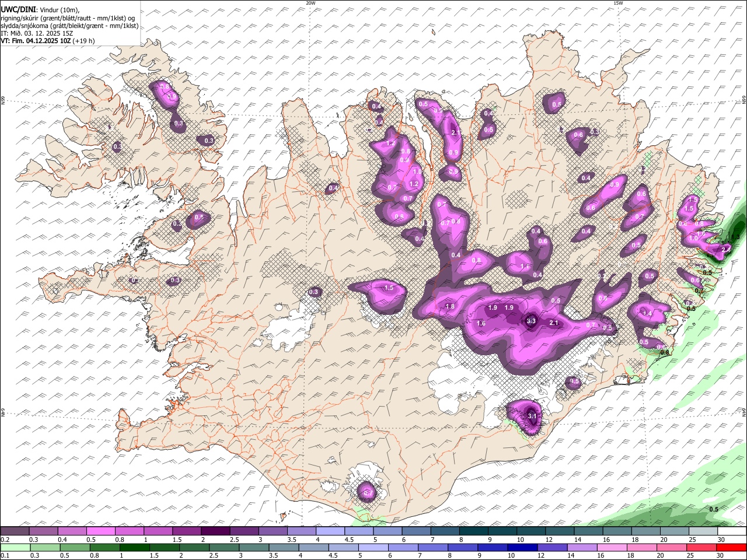Click the "0.2" label on the snow legend scale
The height and width of the screenshot is (560, 747).
pos(4,540)
